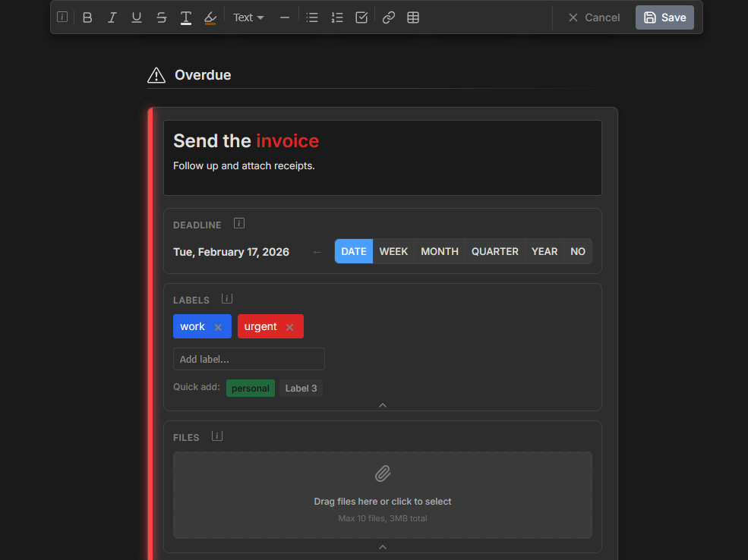
Task: Click the highlight color swatch
Action: tap(210, 17)
